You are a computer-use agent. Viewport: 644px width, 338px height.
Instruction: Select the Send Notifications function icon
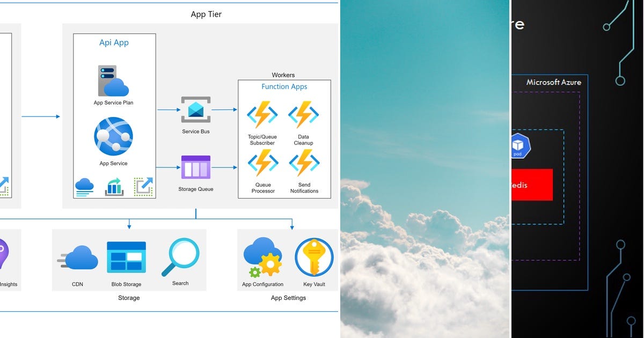coord(303,163)
